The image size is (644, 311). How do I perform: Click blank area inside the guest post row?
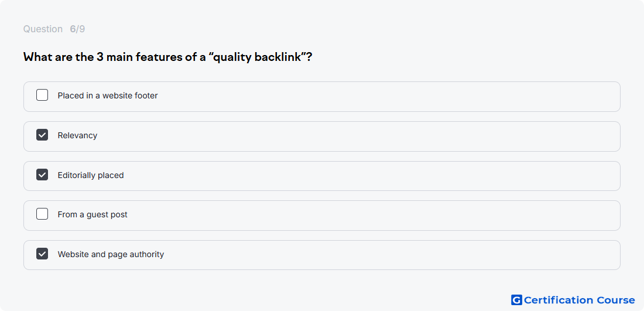(369, 216)
